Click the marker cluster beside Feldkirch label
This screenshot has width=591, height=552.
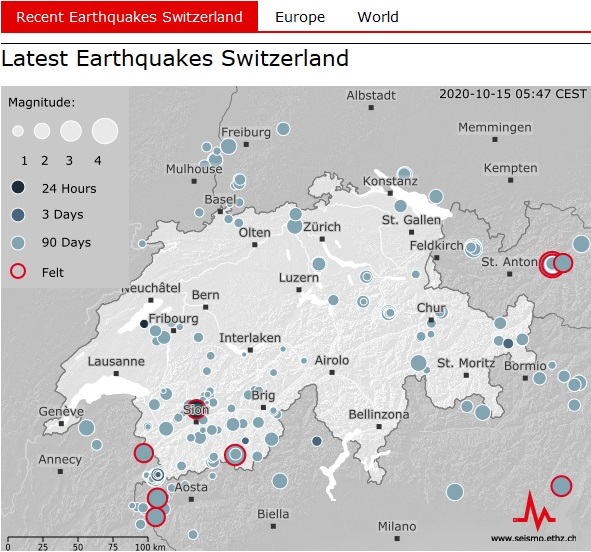point(473,248)
